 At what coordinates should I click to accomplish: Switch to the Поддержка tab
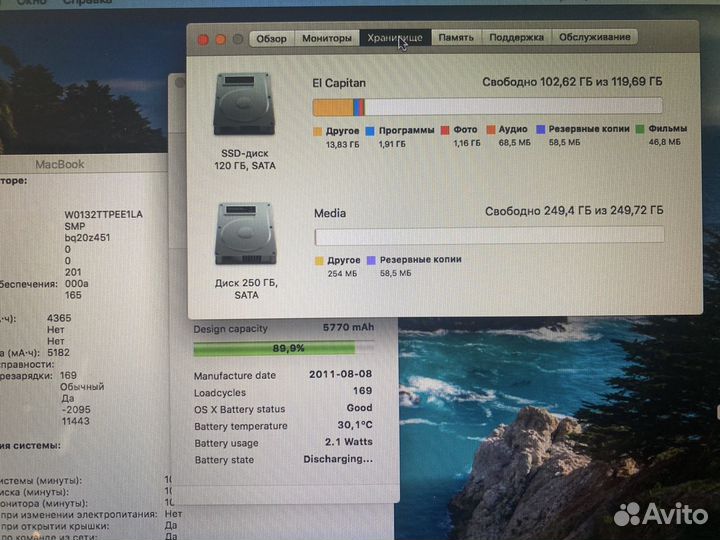click(517, 37)
